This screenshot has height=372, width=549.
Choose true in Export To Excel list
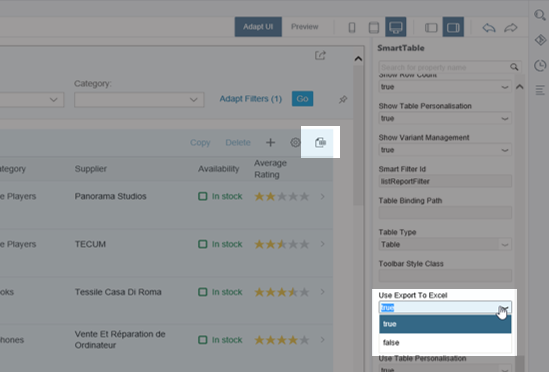(x=445, y=324)
